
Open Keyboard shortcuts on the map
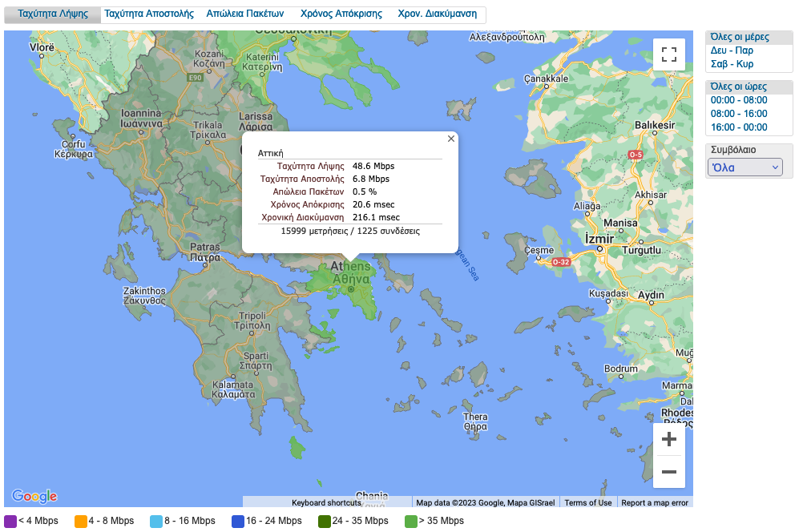[326, 502]
